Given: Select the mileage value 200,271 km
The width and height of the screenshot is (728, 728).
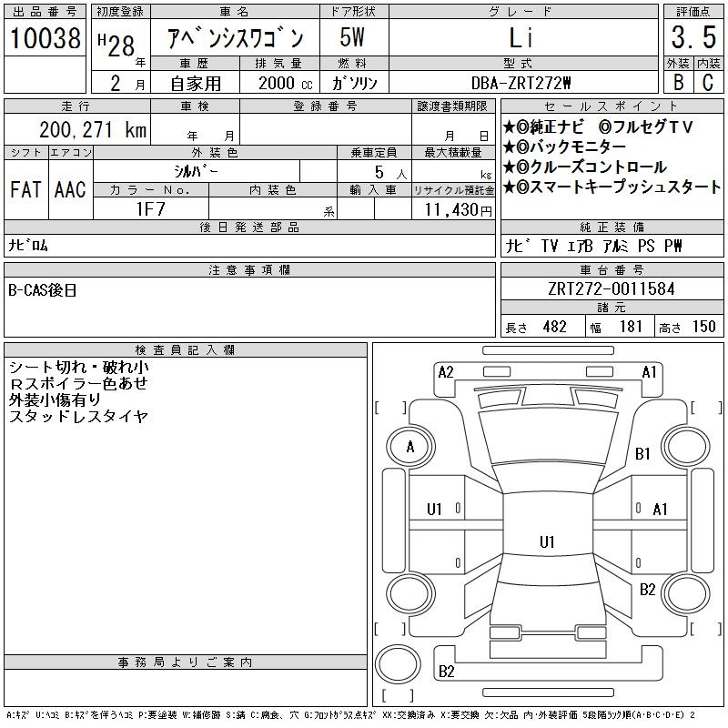Looking at the screenshot, I should (93, 130).
